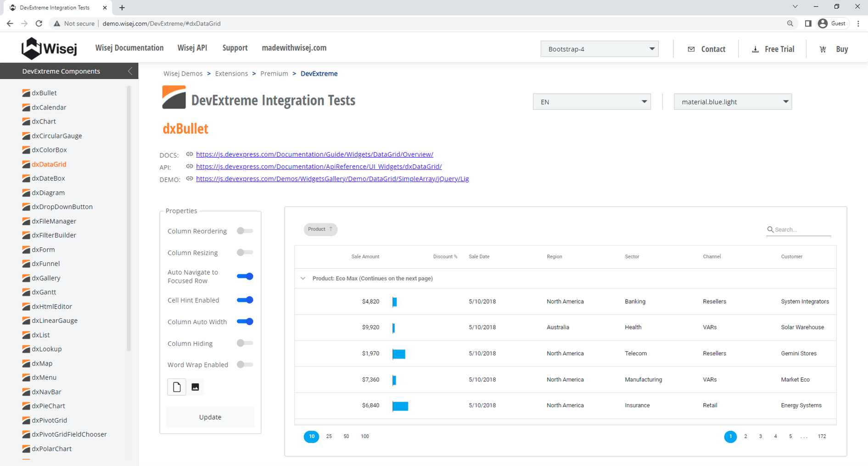Disable Cell Hint Enabled
The height and width of the screenshot is (466, 868).
245,300
